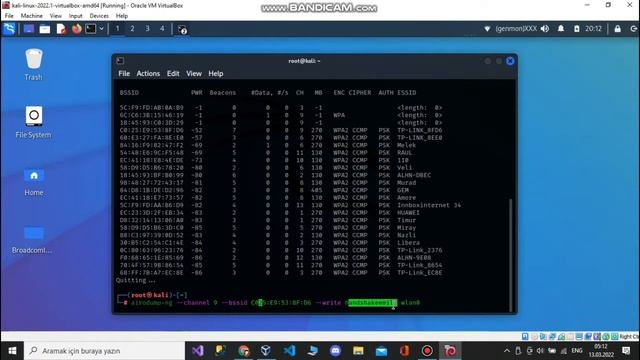Viewport: 640px width, 360px height.
Task: Open Bandicam recorder from Windows taskbar
Action: (x=427, y=351)
